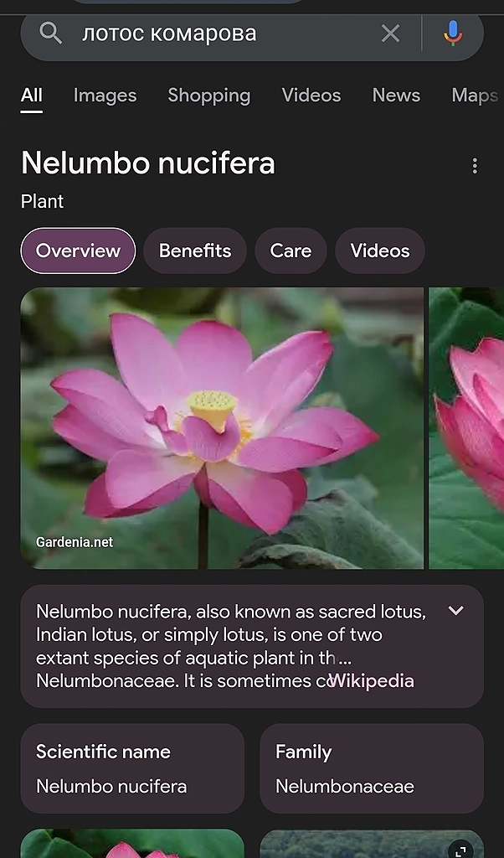Tap the Family Nelumbonaceae card

point(372,768)
